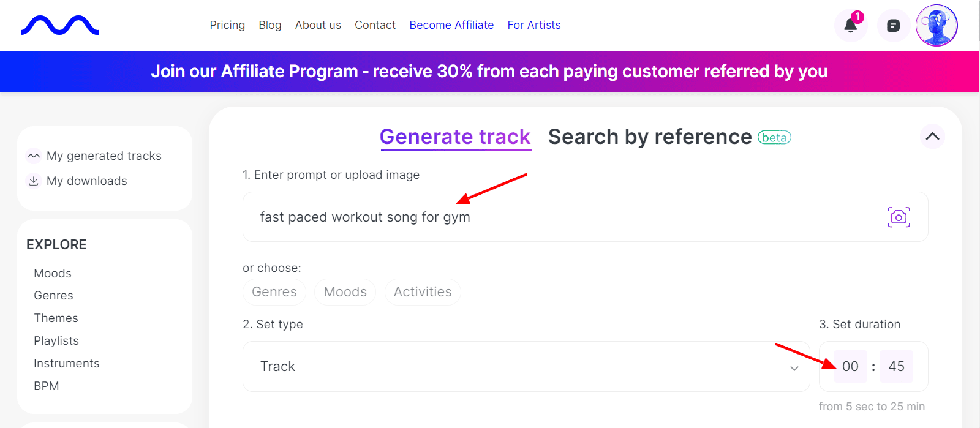Screen dimensions: 980x428
Task: Open the user profile avatar
Action: point(936,26)
